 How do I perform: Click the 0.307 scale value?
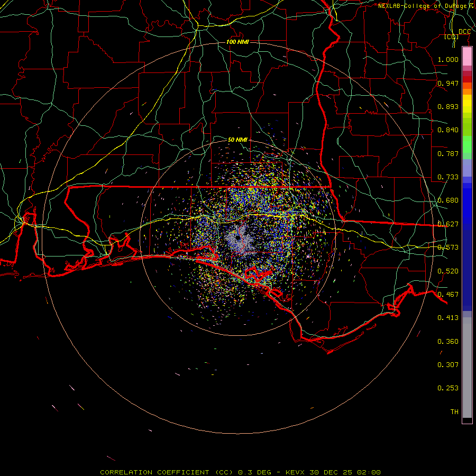click(x=448, y=365)
